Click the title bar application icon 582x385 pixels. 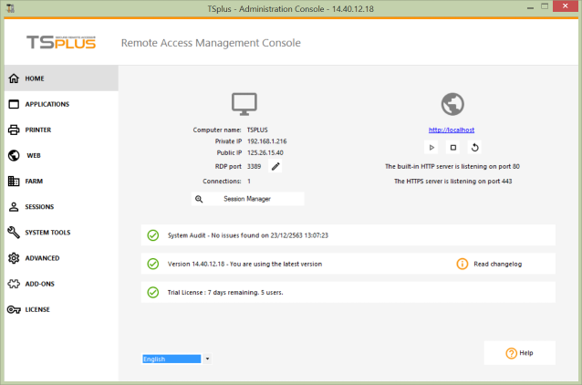(10, 8)
